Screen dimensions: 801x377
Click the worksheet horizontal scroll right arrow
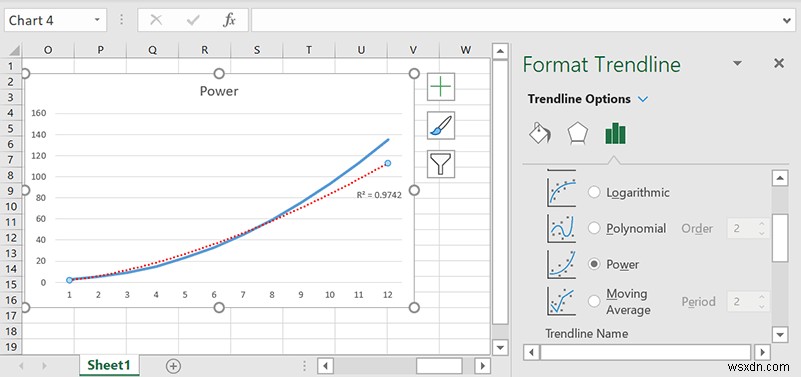(482, 366)
